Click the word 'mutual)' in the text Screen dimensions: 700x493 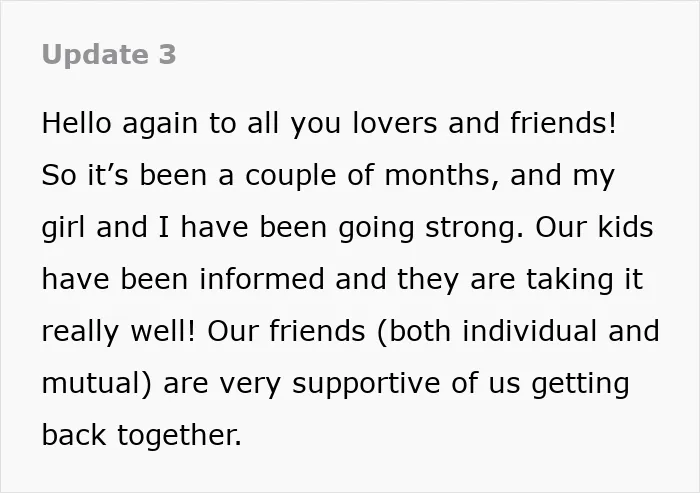pyautogui.click(x=97, y=384)
